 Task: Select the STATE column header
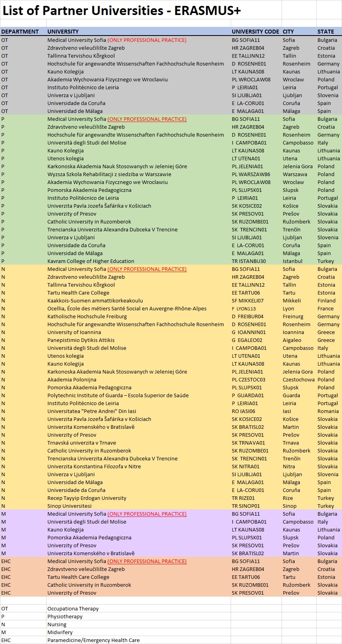pyautogui.click(x=326, y=32)
